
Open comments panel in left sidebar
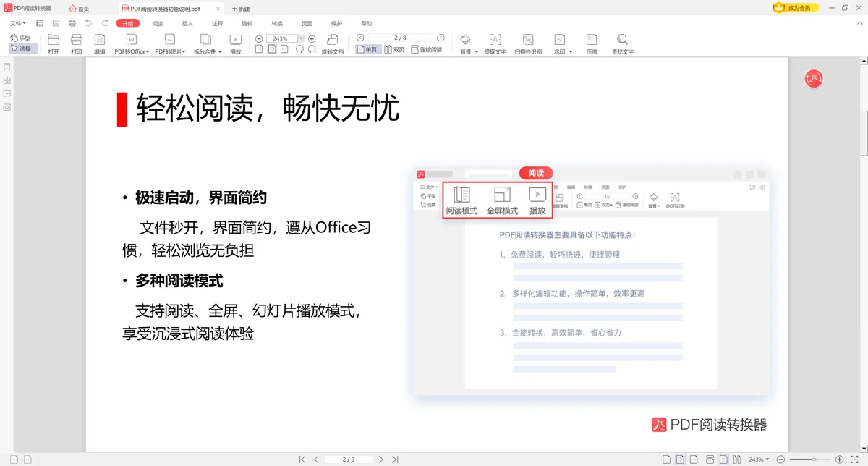7,93
